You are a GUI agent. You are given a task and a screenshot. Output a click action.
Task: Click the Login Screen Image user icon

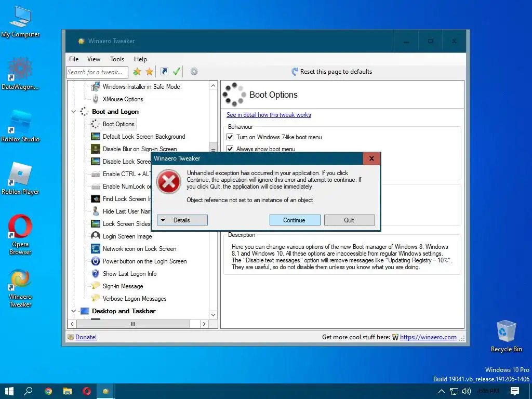point(96,236)
